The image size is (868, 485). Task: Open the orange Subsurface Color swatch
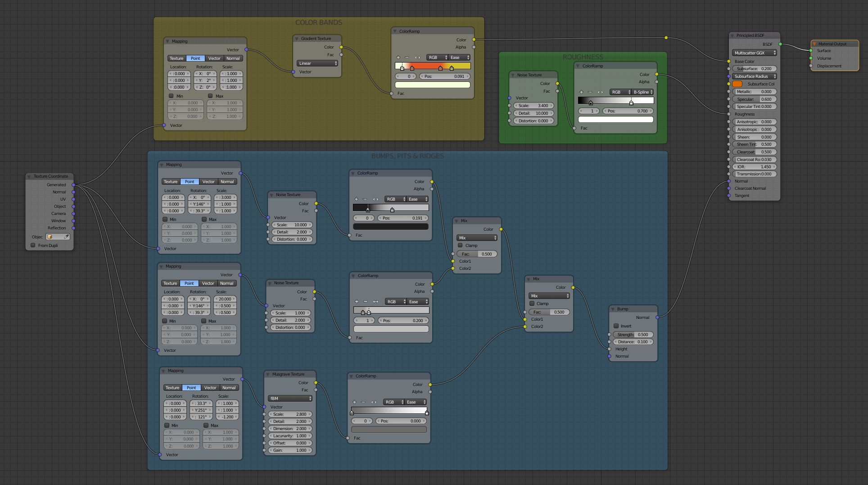tap(737, 84)
